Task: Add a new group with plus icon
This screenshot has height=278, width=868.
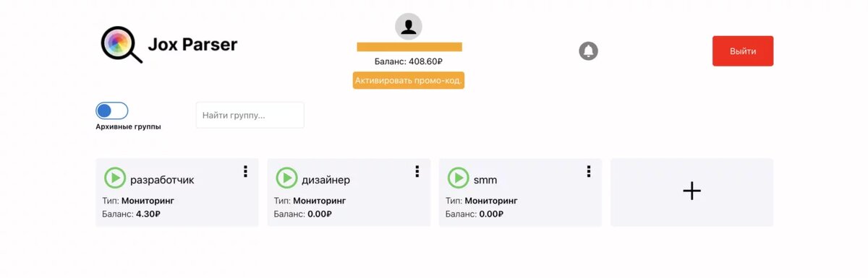Action: click(x=692, y=191)
